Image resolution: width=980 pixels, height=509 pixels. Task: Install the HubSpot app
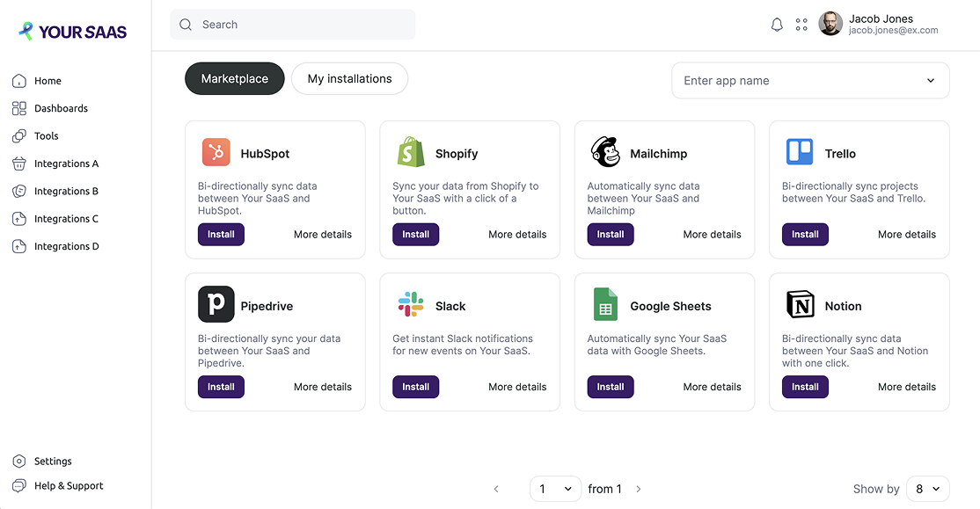pos(222,234)
